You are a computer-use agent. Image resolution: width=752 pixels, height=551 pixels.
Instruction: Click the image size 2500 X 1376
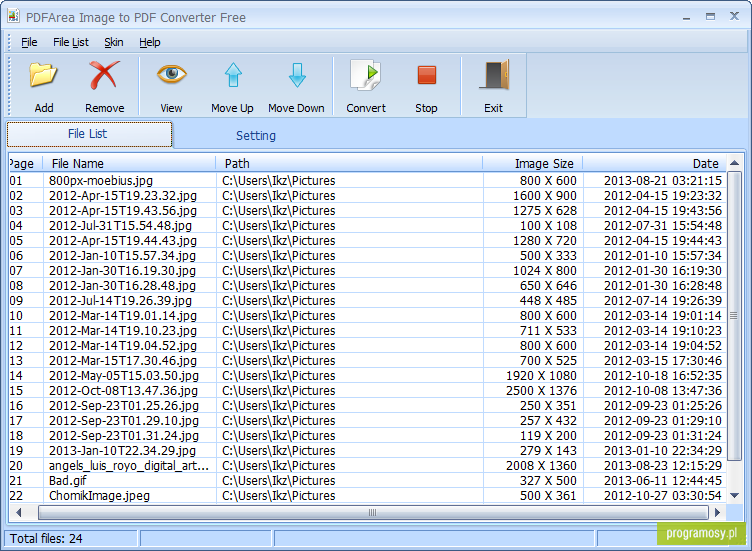(541, 391)
